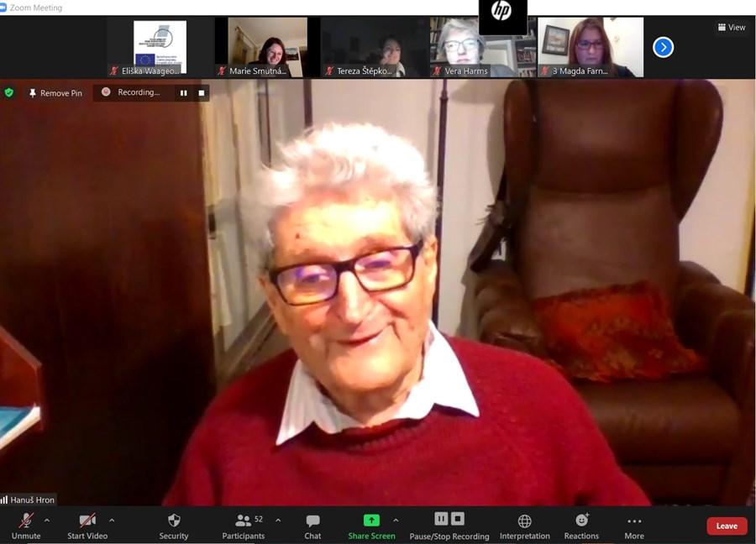Click the green Share Screen icon
The image size is (756, 544).
click(x=371, y=520)
